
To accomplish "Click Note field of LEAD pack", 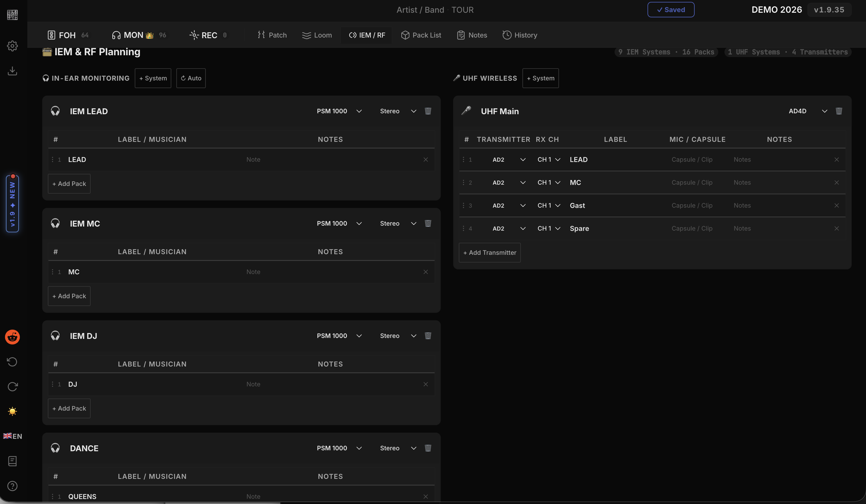I will [330, 160].
